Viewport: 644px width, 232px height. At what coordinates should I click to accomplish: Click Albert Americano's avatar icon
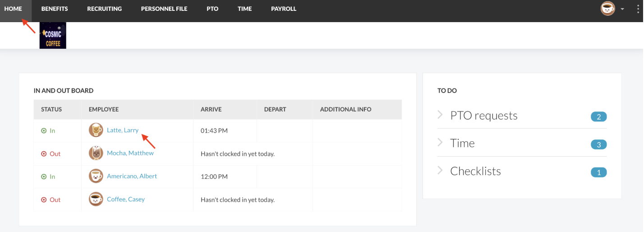[x=96, y=176]
